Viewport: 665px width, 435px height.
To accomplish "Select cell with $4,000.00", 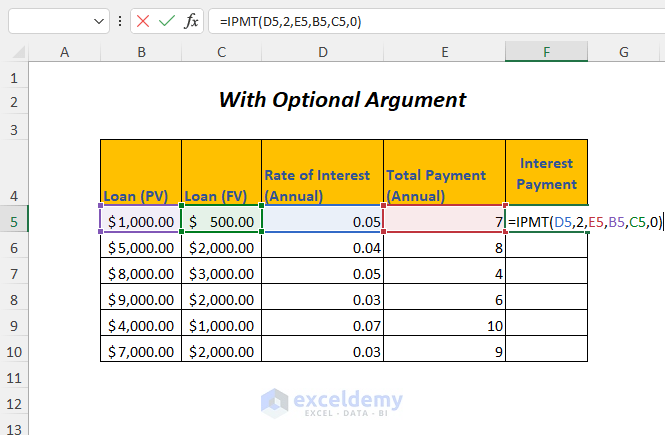I will tap(141, 323).
